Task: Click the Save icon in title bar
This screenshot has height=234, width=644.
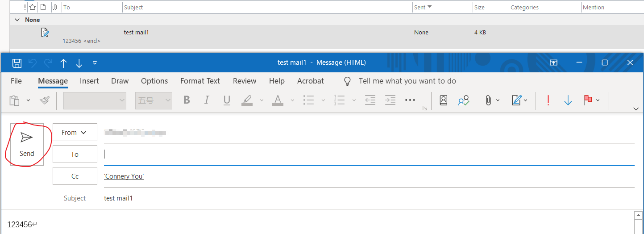Action: pos(17,63)
